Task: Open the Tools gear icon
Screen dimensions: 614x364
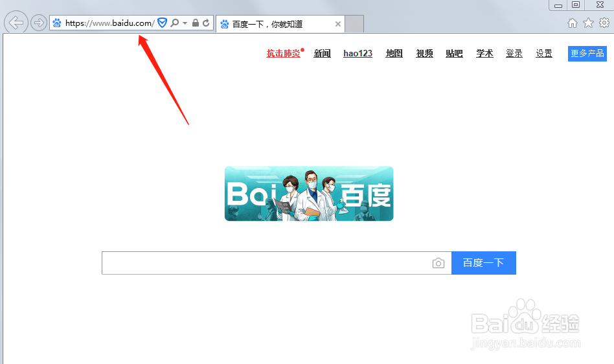Action: [604, 23]
